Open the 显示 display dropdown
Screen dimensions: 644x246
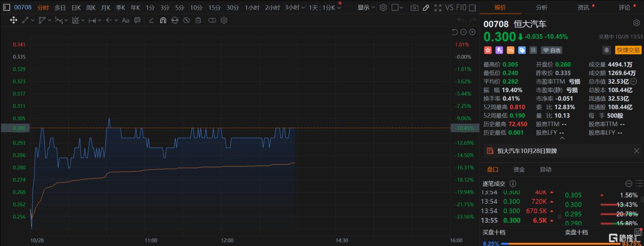(x=366, y=8)
